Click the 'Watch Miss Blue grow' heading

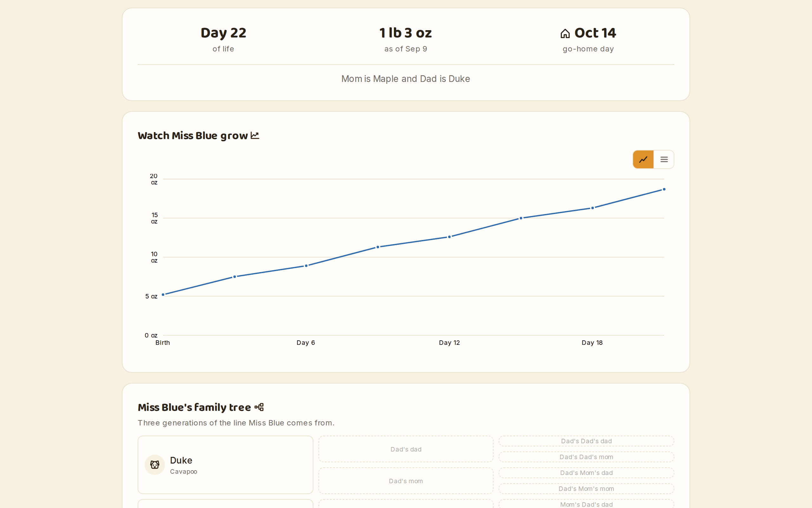pos(193,135)
